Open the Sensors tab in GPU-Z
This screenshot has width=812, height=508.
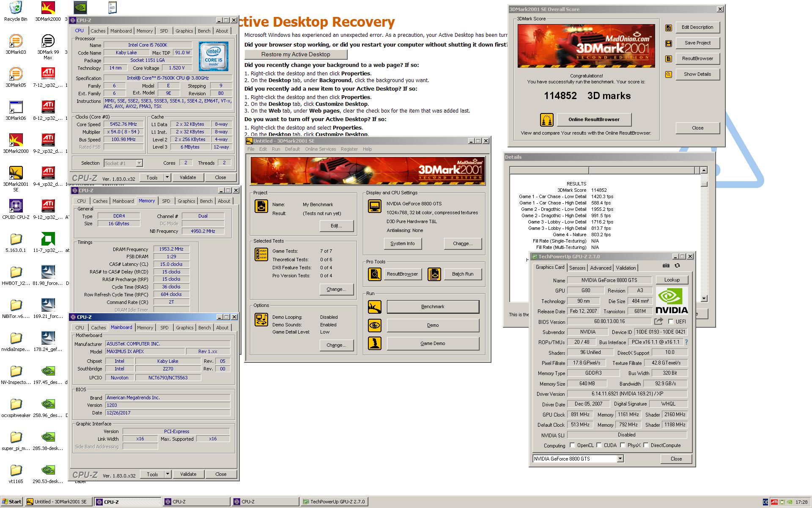tap(577, 268)
